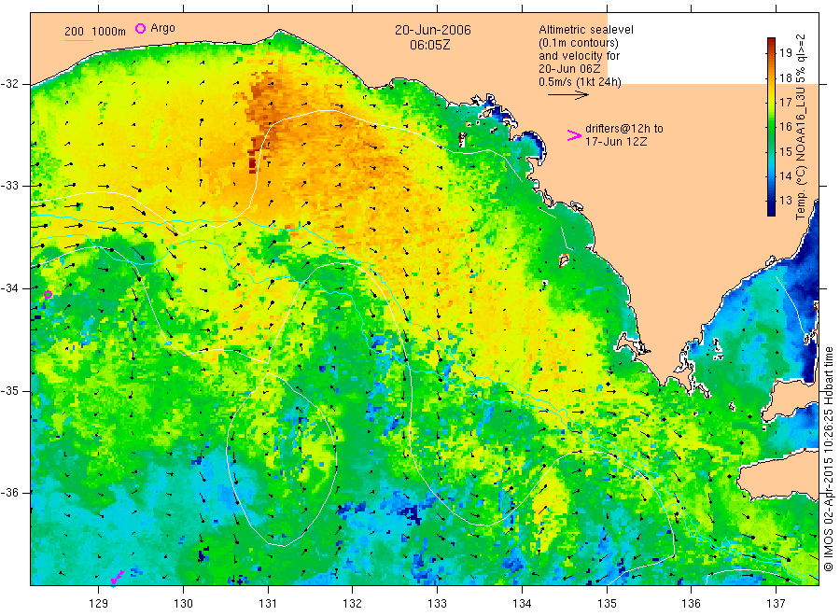The height and width of the screenshot is (616, 840).
Task: Click the longitude label 135
Action: 607,604
